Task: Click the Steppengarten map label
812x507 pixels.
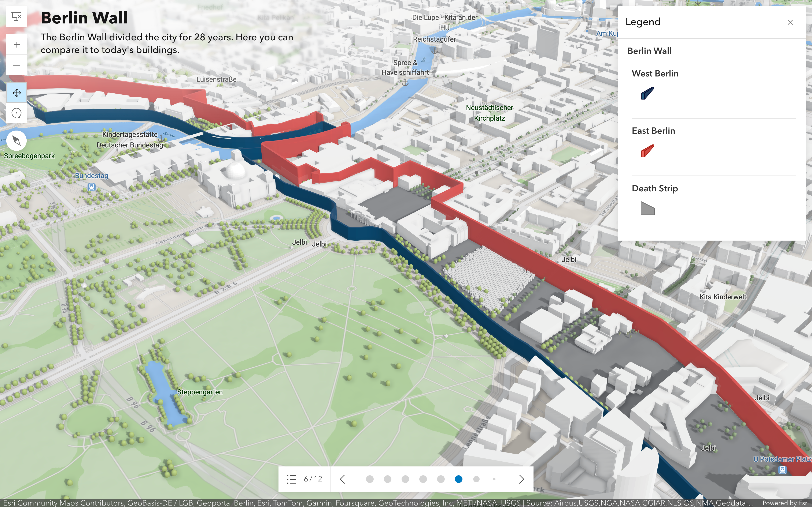Action: click(x=200, y=392)
